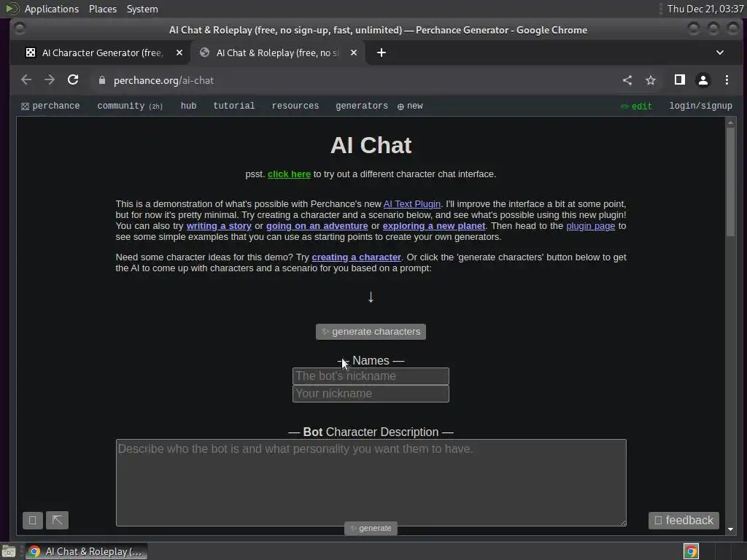Click the Chrome icon in bottom panel tray
This screenshot has height=560, width=747.
(x=691, y=551)
